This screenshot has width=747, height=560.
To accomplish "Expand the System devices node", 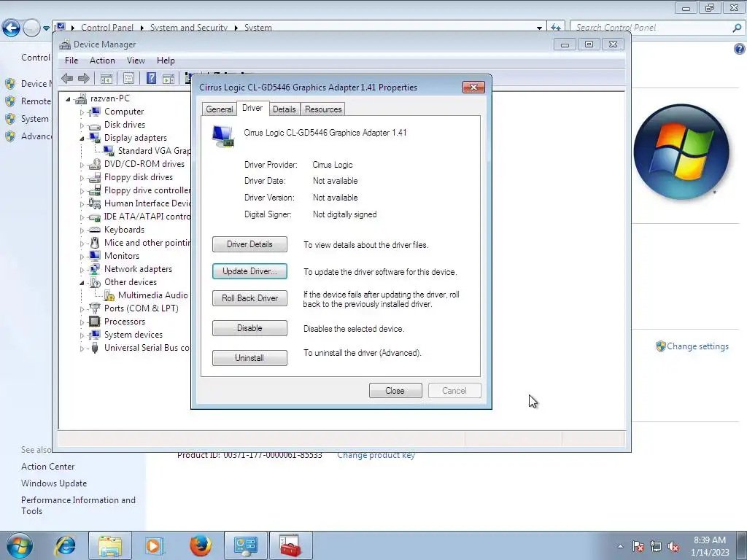I will [x=82, y=335].
